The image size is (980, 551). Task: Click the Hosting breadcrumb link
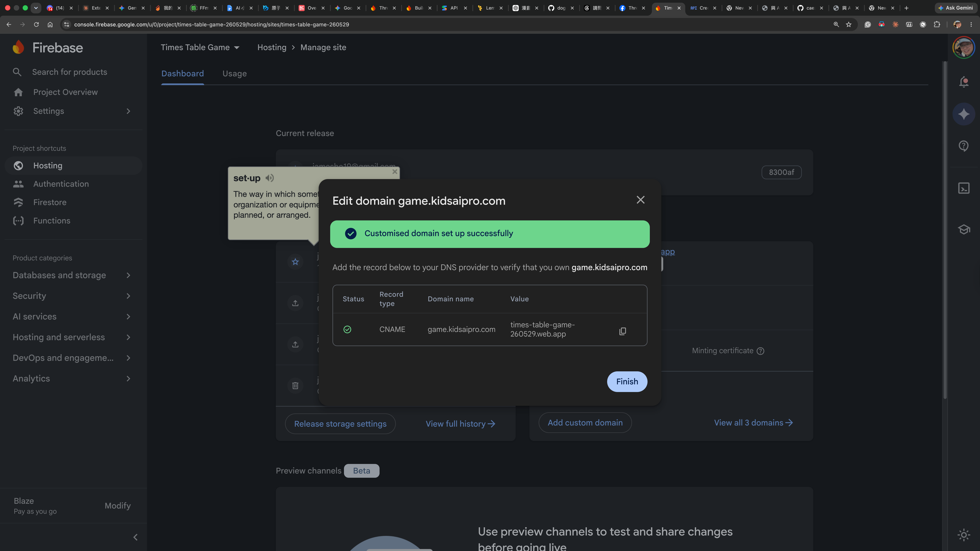click(272, 47)
